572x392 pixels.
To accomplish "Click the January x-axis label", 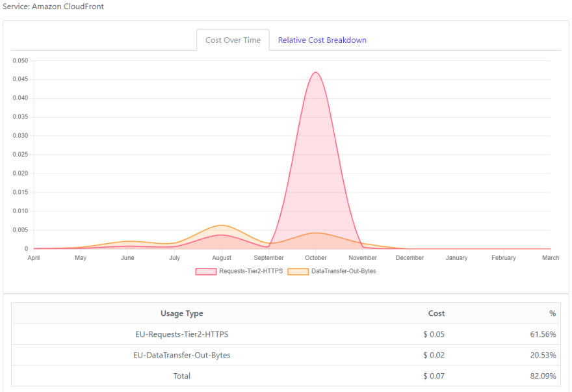I will point(456,257).
